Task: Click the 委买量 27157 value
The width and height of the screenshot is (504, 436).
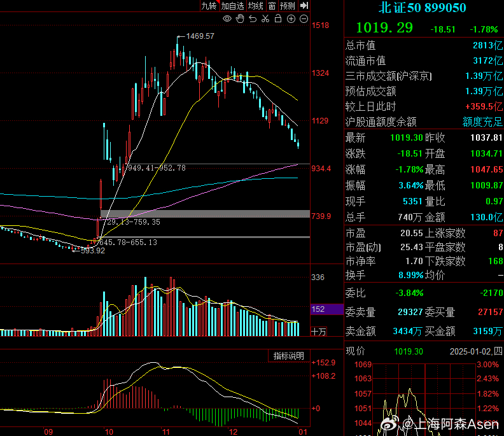Action: coord(490,312)
